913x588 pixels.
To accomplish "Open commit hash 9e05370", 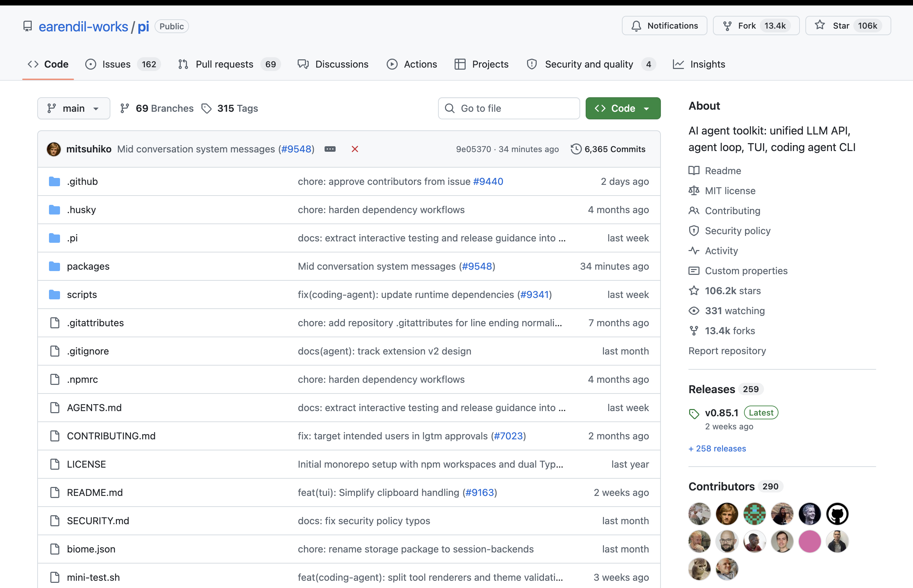I will tap(474, 149).
